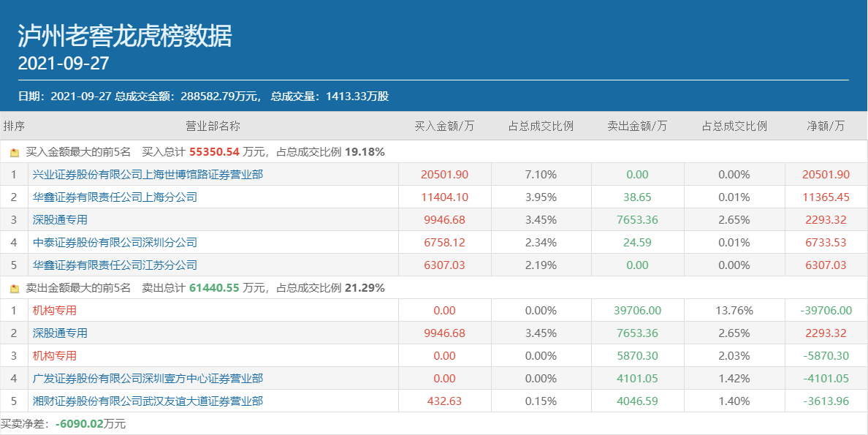Open 湘财证券武汉友谊大道证券营业部 link
The width and height of the screenshot is (868, 435).
click(148, 401)
